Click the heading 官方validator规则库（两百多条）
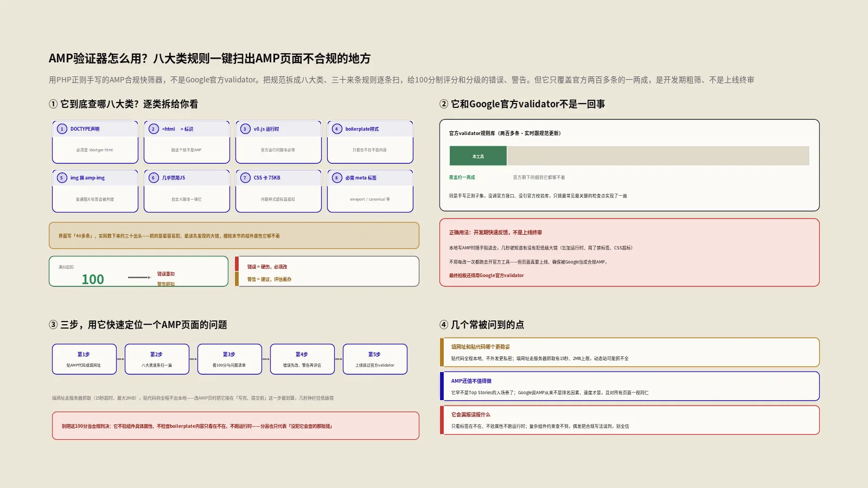868x488 pixels. [x=505, y=133]
